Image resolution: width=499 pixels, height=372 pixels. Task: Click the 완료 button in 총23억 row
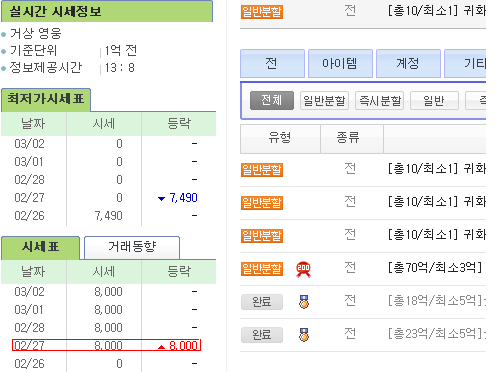click(262, 335)
